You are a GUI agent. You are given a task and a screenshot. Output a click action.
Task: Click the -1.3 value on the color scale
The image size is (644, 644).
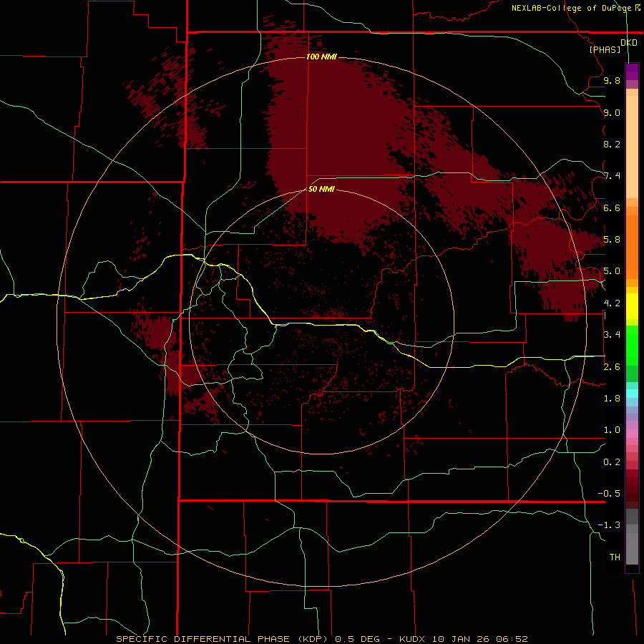(609, 525)
